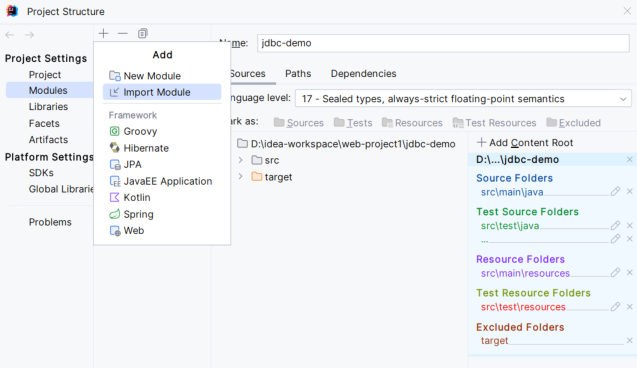This screenshot has width=637, height=368.
Task: Click target under Excluded Folders
Action: pos(494,341)
